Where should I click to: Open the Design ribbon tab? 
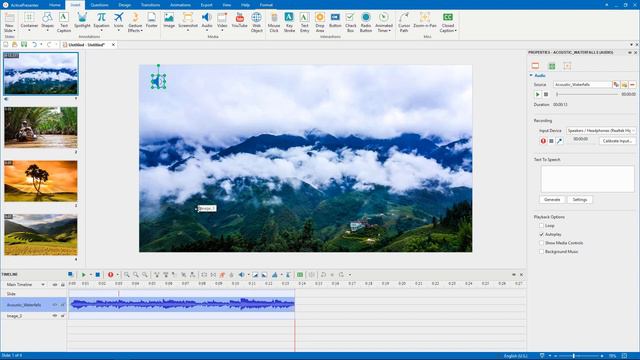[125, 5]
